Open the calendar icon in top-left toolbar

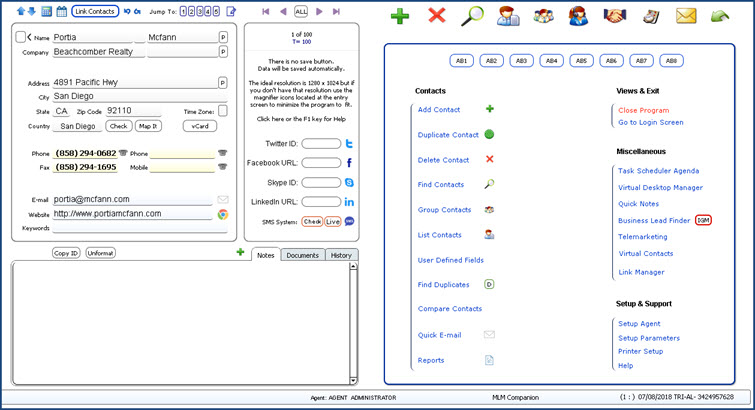pos(61,11)
